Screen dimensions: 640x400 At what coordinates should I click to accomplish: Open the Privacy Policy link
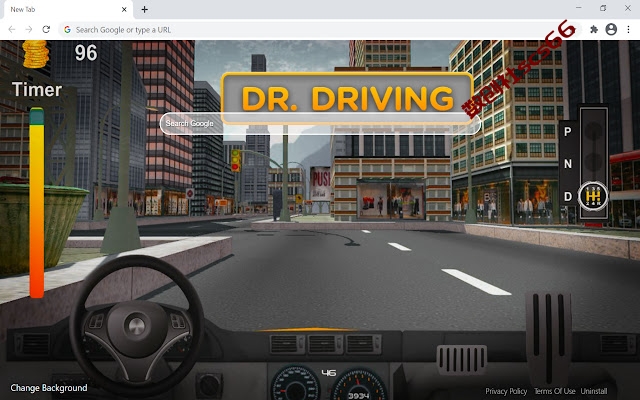click(x=506, y=391)
